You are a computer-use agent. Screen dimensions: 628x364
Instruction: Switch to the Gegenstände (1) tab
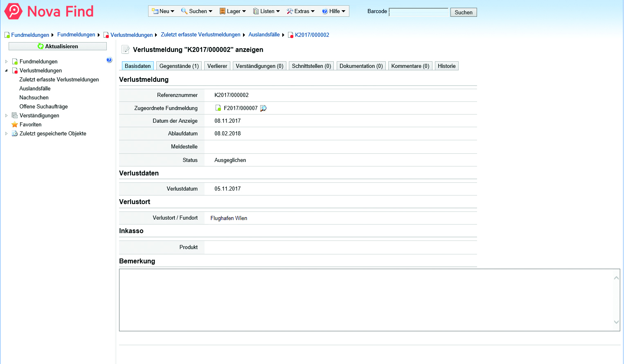click(179, 66)
